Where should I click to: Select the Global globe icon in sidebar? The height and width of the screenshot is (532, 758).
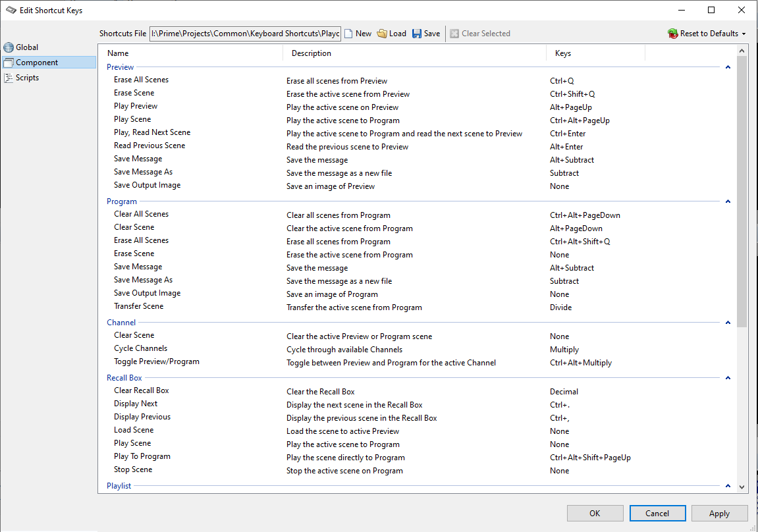9,47
